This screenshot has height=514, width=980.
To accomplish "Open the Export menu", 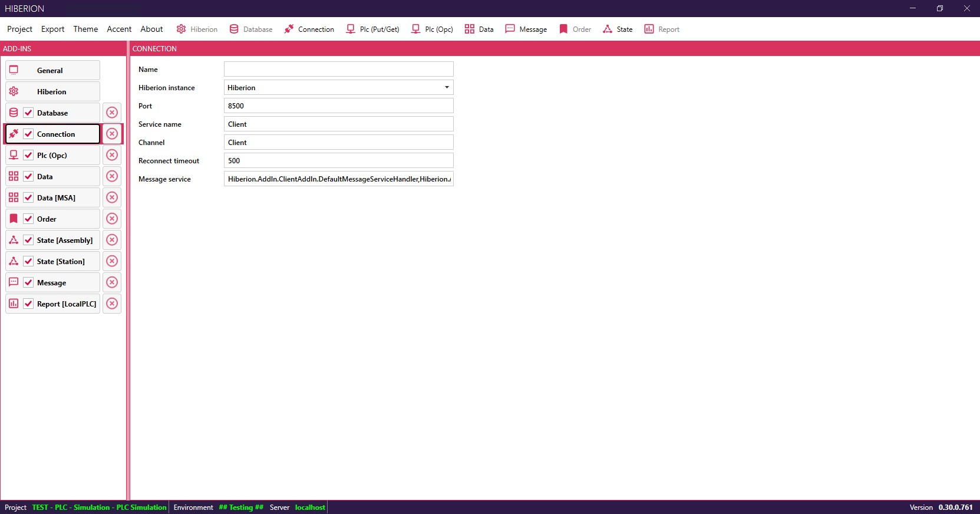I will 52,29.
